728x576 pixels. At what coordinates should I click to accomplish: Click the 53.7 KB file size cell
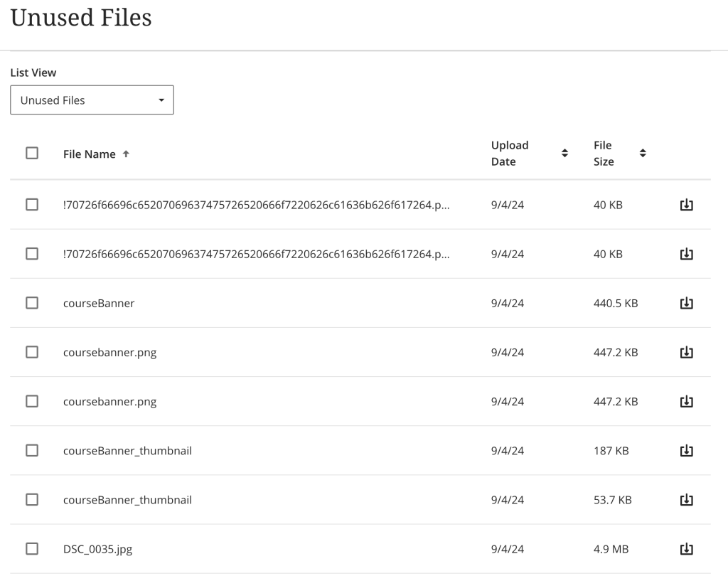(612, 501)
